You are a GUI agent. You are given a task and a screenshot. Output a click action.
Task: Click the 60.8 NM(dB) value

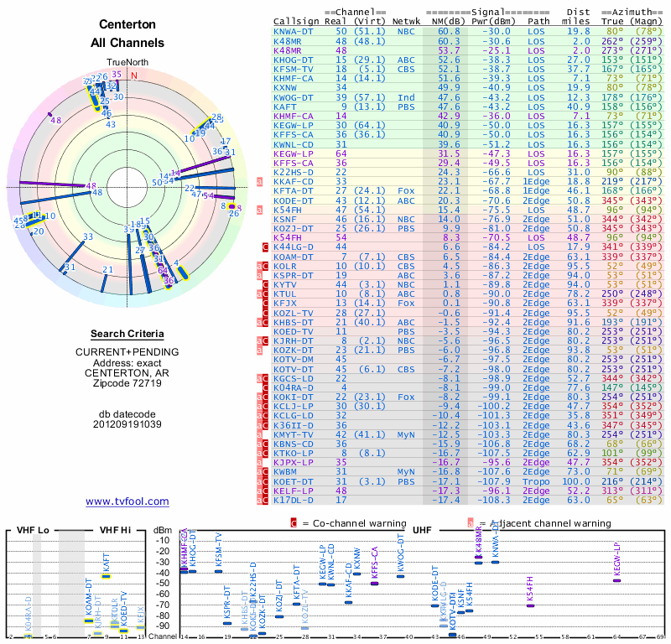(449, 32)
